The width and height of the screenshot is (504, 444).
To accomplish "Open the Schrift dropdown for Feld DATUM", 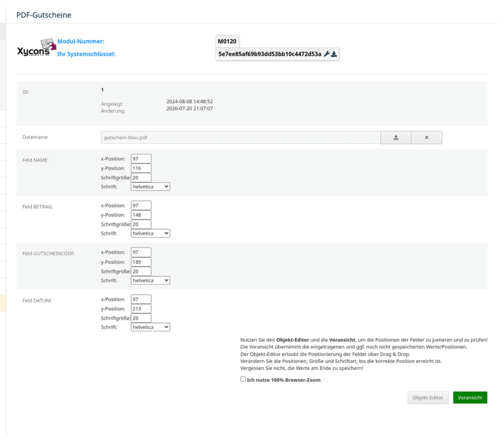I will (150, 327).
